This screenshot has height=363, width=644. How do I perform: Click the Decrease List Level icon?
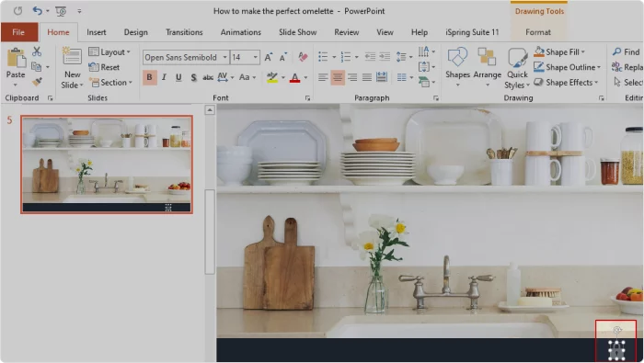370,57
